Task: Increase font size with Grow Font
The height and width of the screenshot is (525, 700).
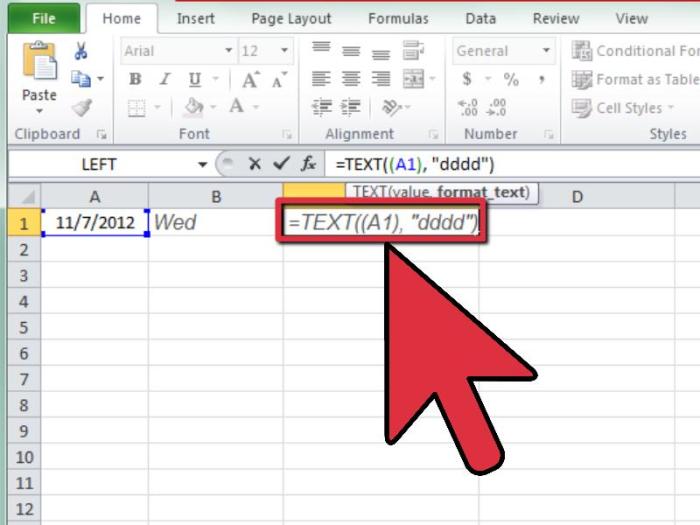Action: [x=250, y=79]
